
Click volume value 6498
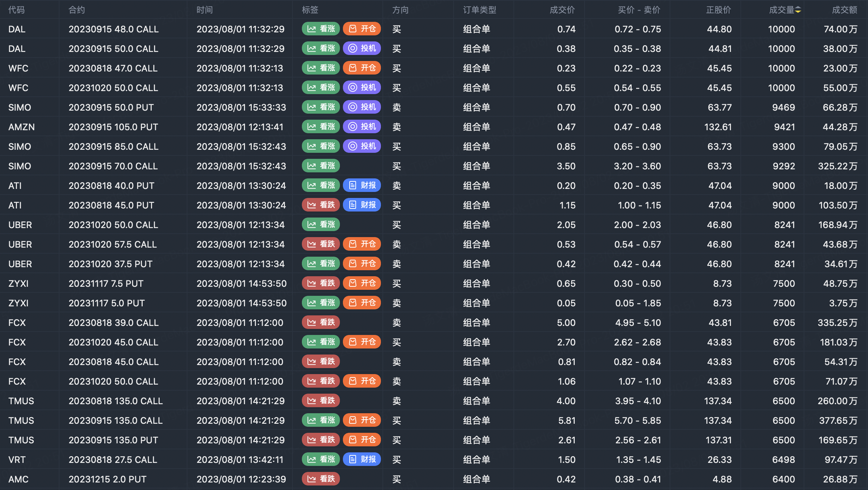click(x=784, y=460)
